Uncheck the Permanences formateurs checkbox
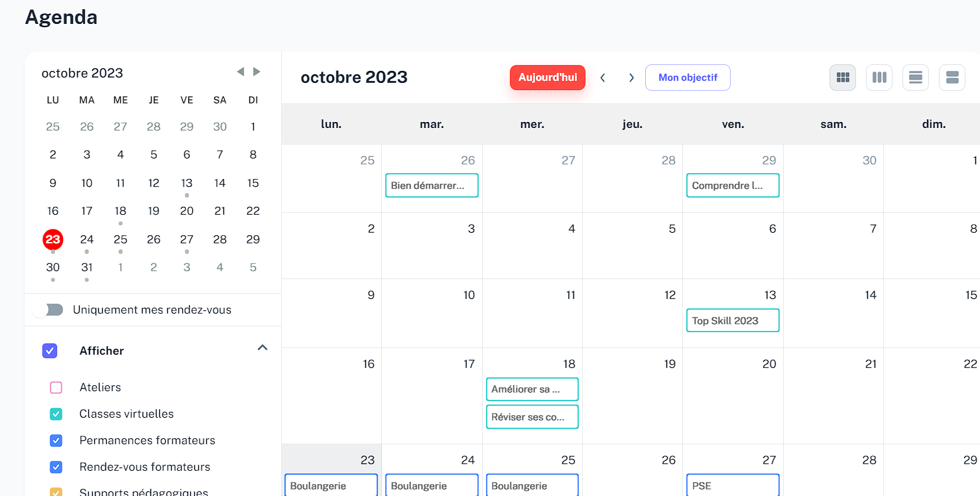This screenshot has height=496, width=980. (56, 440)
